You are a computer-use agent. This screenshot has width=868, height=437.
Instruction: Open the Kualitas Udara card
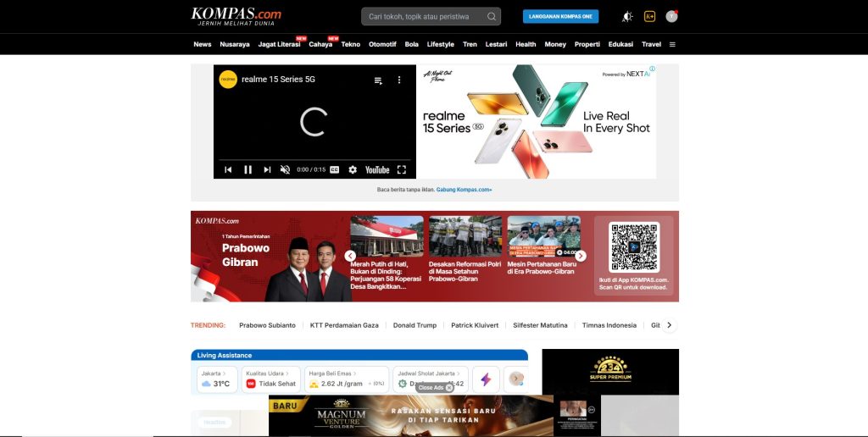pos(271,379)
